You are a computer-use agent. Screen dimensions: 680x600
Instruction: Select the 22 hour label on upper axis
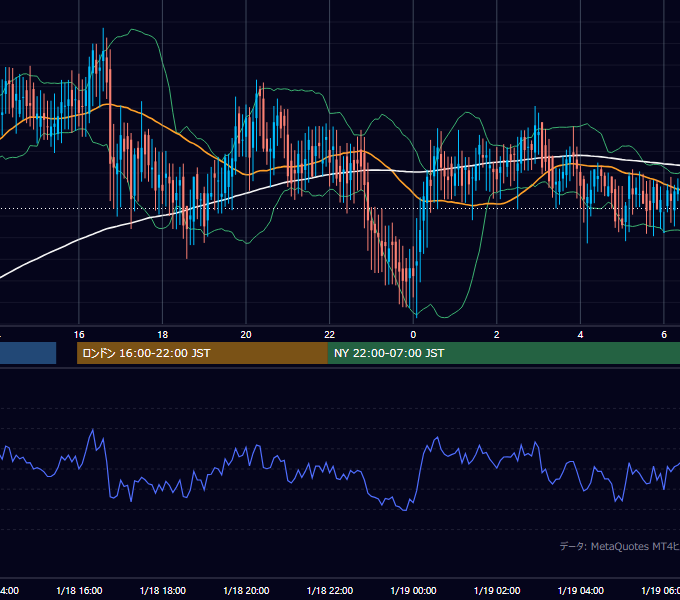[330, 335]
